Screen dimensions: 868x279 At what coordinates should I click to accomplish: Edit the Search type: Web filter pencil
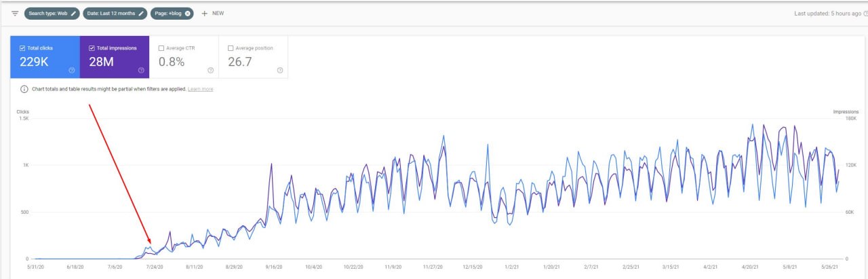[x=73, y=14]
